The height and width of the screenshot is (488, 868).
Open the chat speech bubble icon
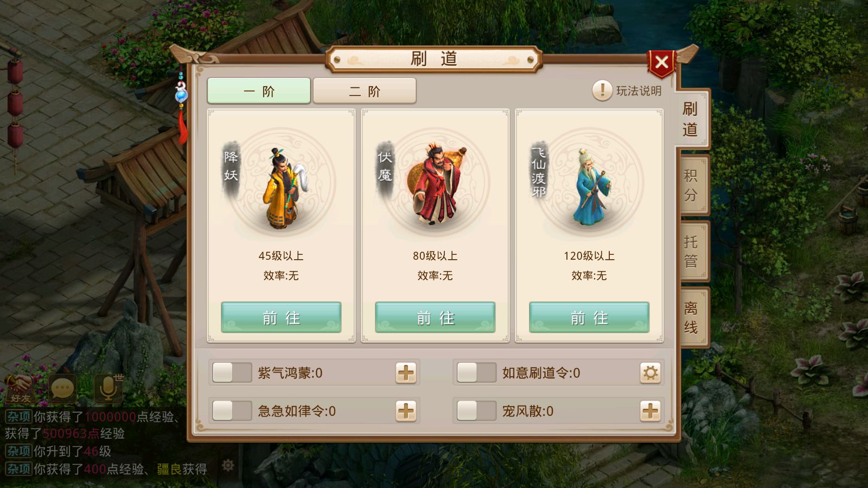click(62, 388)
